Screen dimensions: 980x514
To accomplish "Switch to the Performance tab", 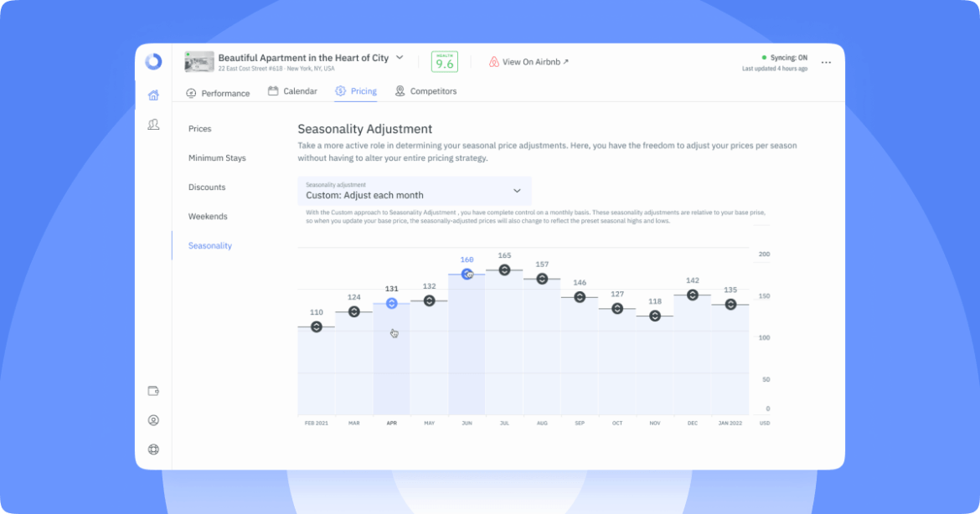I will point(218,93).
